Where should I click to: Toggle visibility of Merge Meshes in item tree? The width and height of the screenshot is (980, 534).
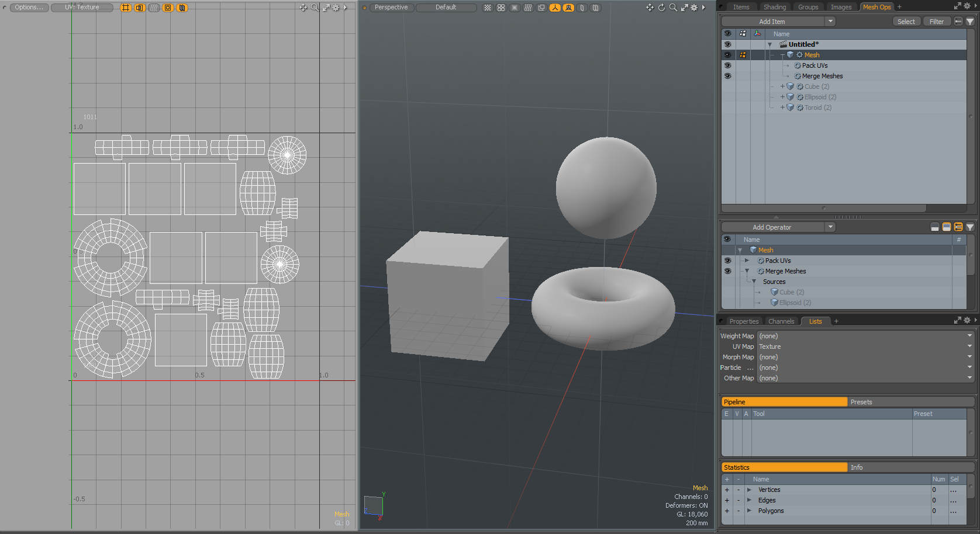click(x=727, y=76)
